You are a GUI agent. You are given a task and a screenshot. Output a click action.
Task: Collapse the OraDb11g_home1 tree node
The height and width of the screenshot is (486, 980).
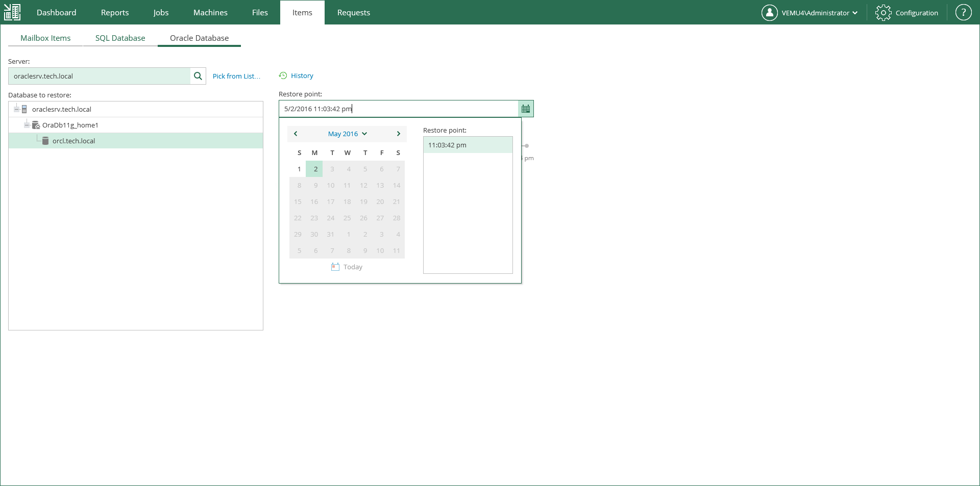(x=27, y=125)
